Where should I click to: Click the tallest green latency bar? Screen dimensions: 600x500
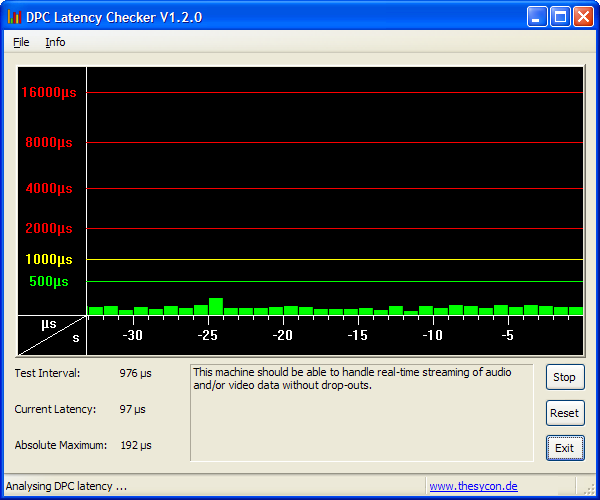pos(216,307)
